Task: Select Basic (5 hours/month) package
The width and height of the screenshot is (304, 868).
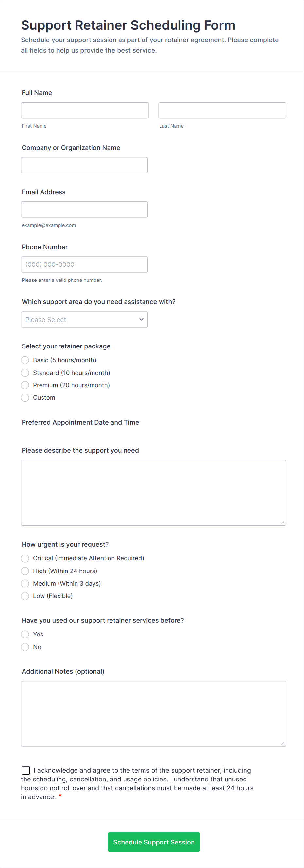Action: pos(25,360)
